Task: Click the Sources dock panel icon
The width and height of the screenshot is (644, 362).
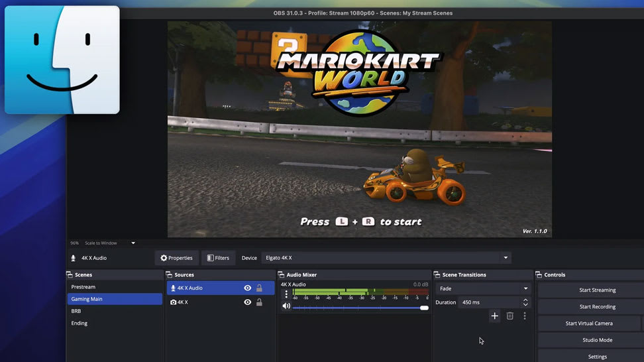Action: (x=169, y=274)
